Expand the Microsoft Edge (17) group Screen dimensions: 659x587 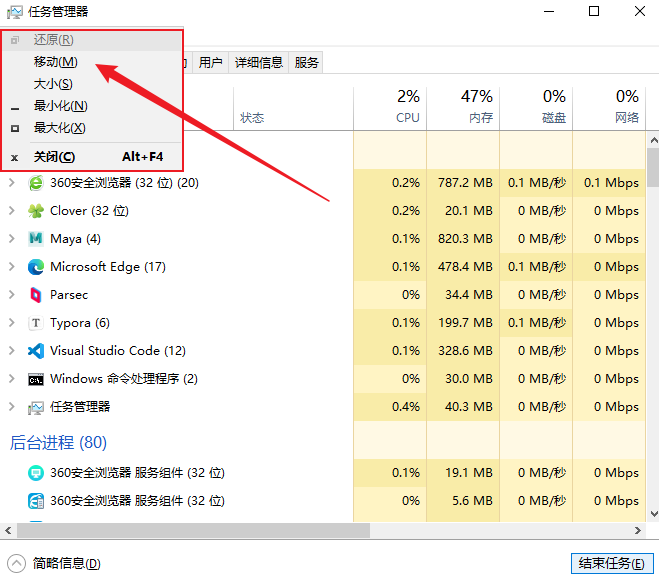[x=12, y=267]
